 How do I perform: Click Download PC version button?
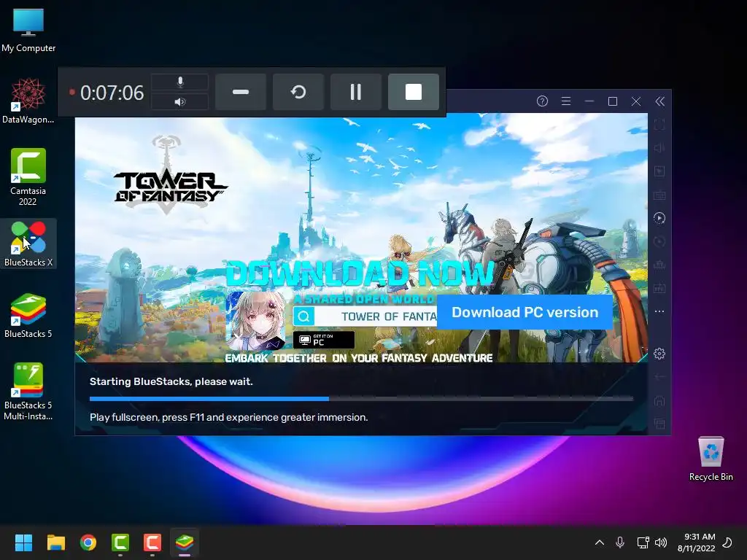coord(525,312)
